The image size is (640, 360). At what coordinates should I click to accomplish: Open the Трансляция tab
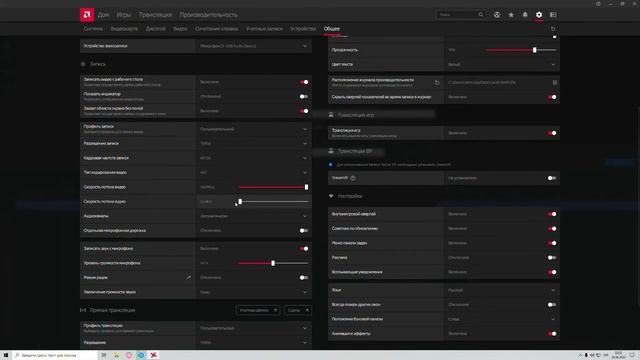155,15
